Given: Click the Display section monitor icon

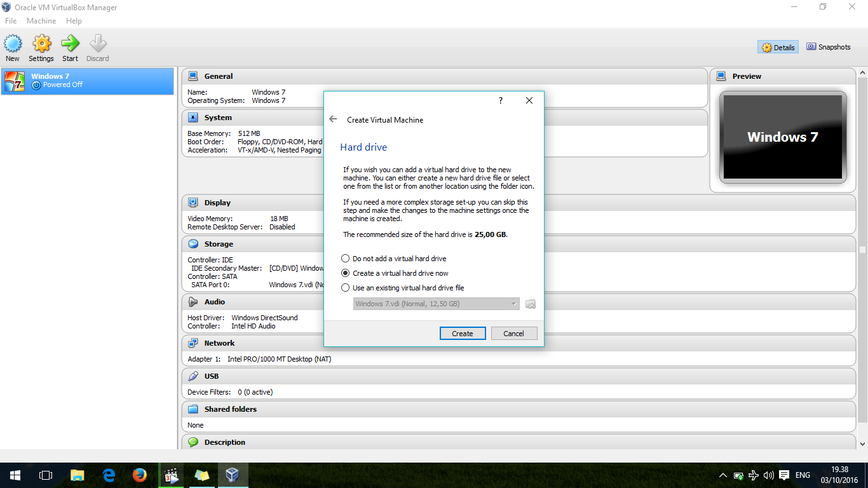Looking at the screenshot, I should tap(194, 203).
